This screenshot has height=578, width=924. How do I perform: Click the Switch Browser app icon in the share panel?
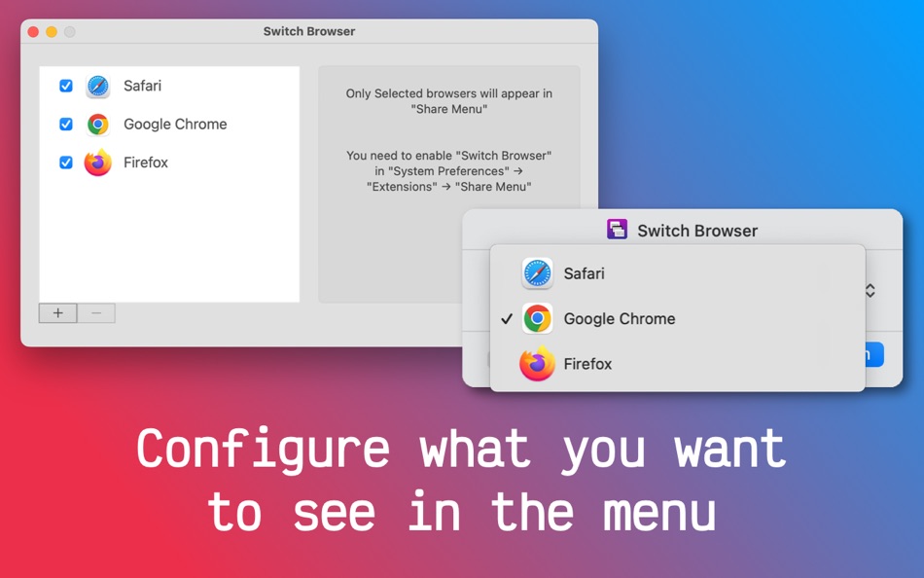[617, 230]
